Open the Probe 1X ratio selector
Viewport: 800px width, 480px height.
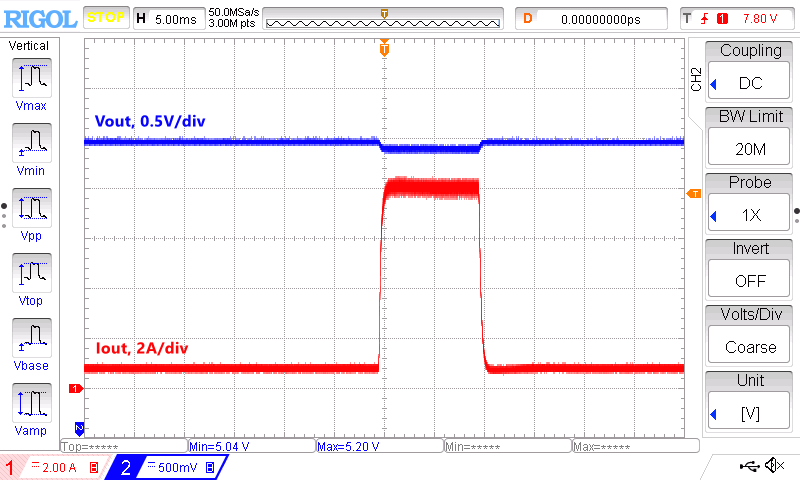coord(749,204)
